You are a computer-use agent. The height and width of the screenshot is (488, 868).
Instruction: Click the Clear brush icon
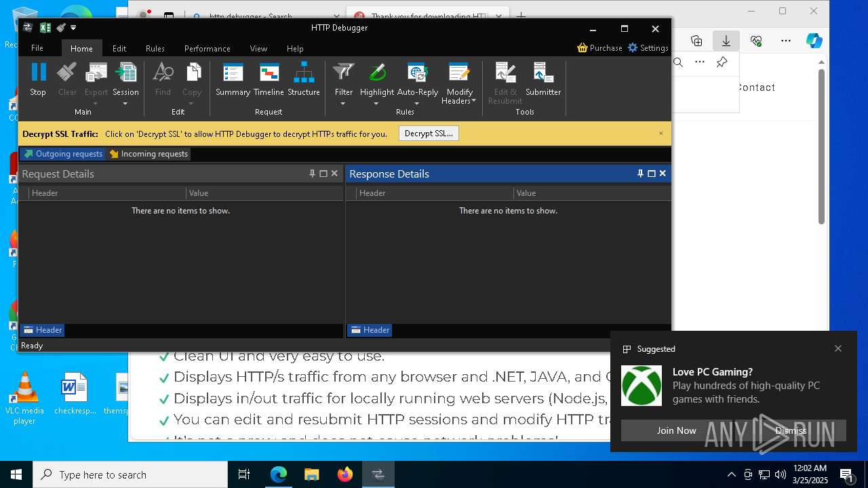point(67,73)
